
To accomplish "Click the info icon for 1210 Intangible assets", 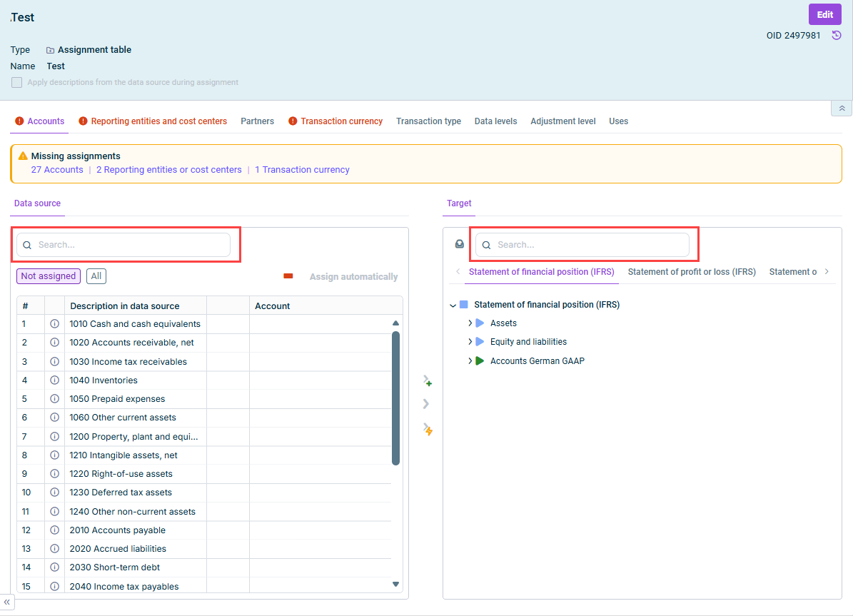I will (54, 455).
